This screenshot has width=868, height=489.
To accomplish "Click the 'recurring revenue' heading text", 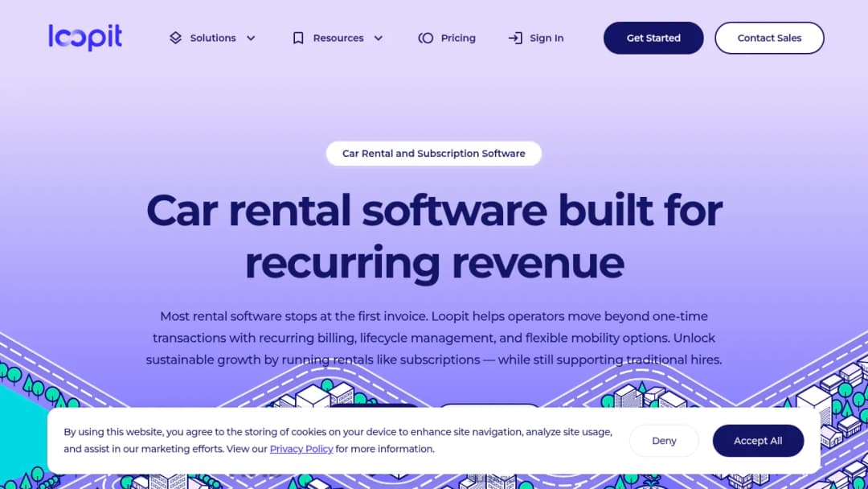I will (434, 263).
